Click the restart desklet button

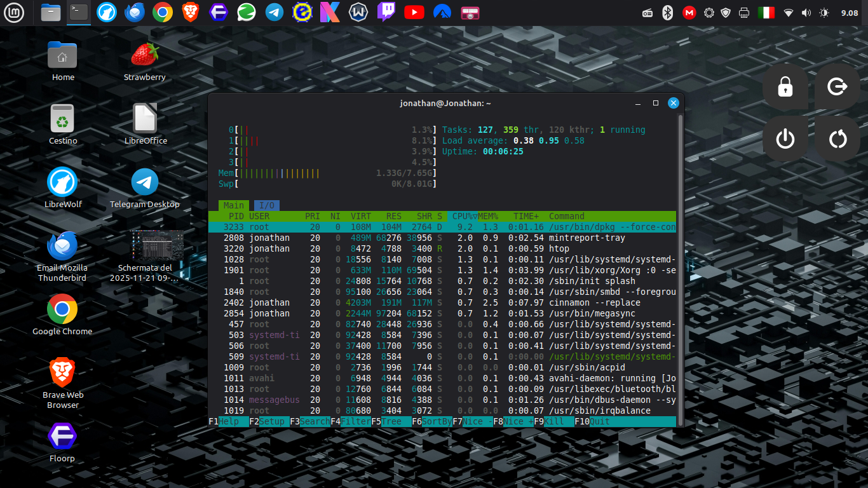click(837, 139)
